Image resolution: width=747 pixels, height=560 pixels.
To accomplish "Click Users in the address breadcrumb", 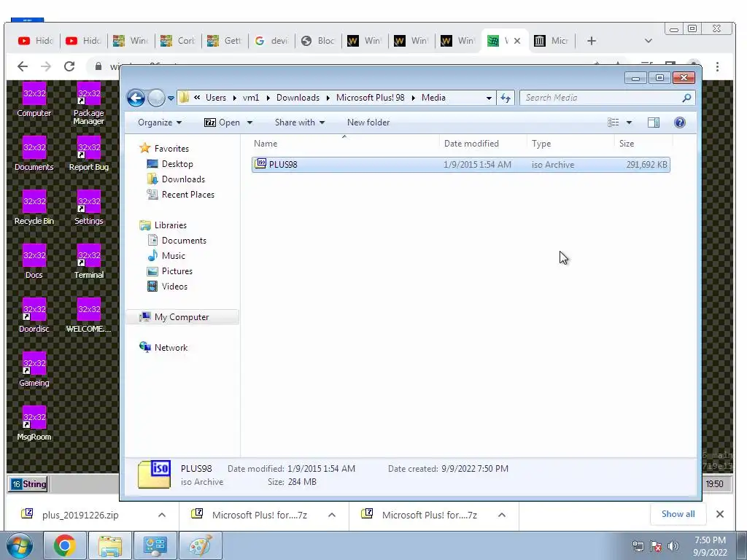I will tap(216, 98).
